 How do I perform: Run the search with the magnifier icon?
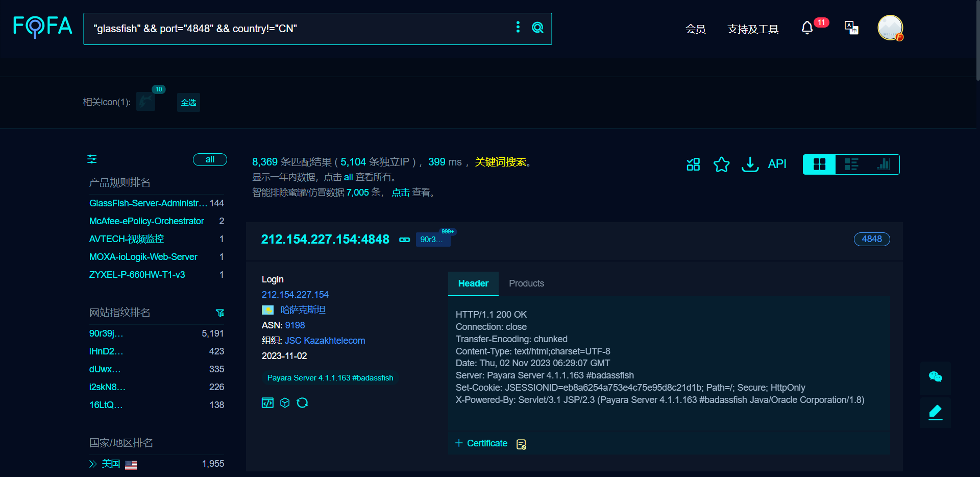(x=537, y=28)
